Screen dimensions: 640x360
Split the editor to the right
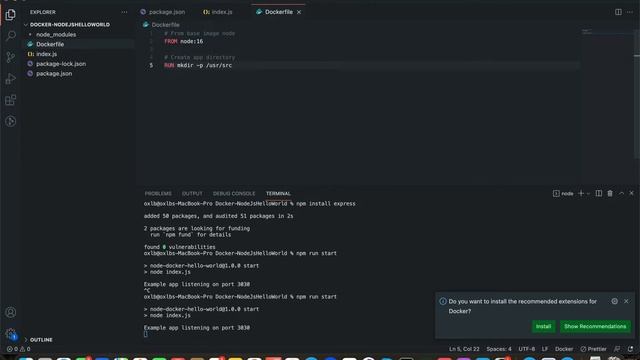618,12
